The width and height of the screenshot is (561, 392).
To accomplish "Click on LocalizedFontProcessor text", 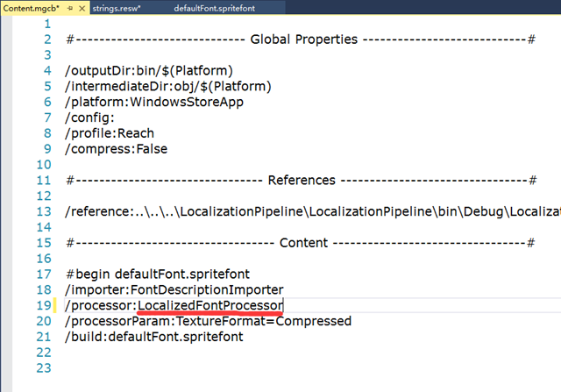I will click(210, 305).
